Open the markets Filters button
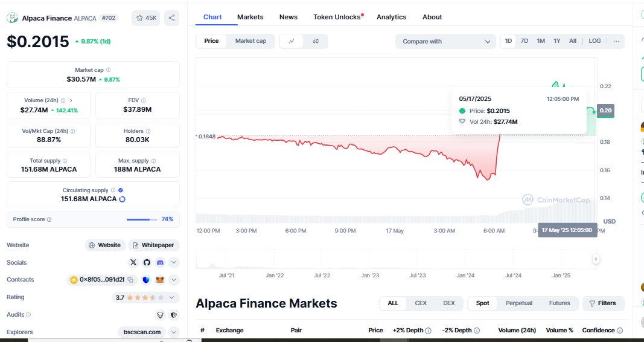The width and height of the screenshot is (644, 342). click(x=603, y=303)
